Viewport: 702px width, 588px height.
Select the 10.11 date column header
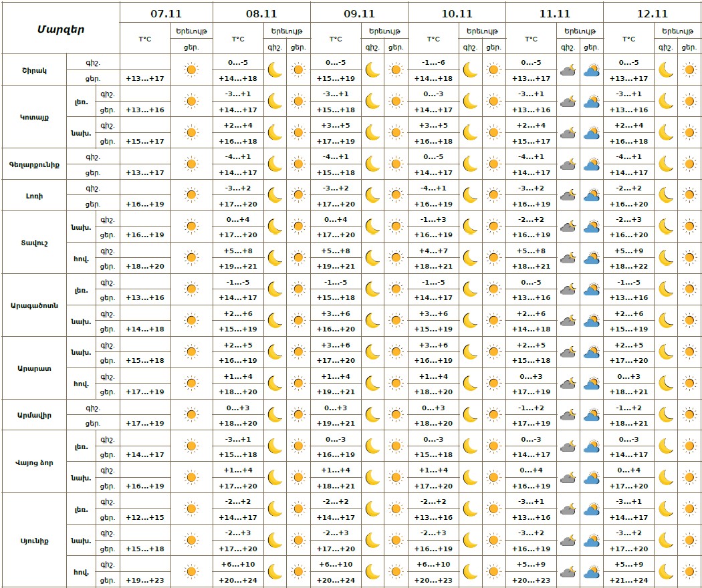click(x=457, y=13)
